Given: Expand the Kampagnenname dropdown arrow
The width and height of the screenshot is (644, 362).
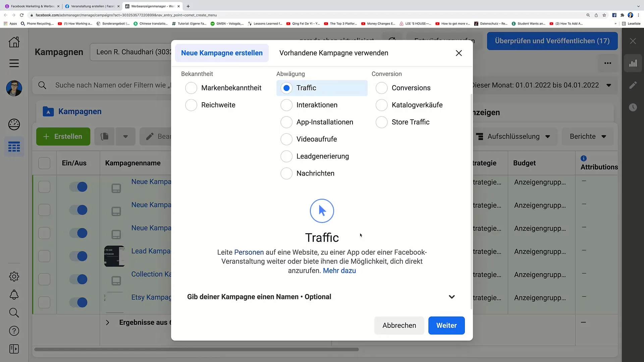Looking at the screenshot, I should (x=452, y=297).
